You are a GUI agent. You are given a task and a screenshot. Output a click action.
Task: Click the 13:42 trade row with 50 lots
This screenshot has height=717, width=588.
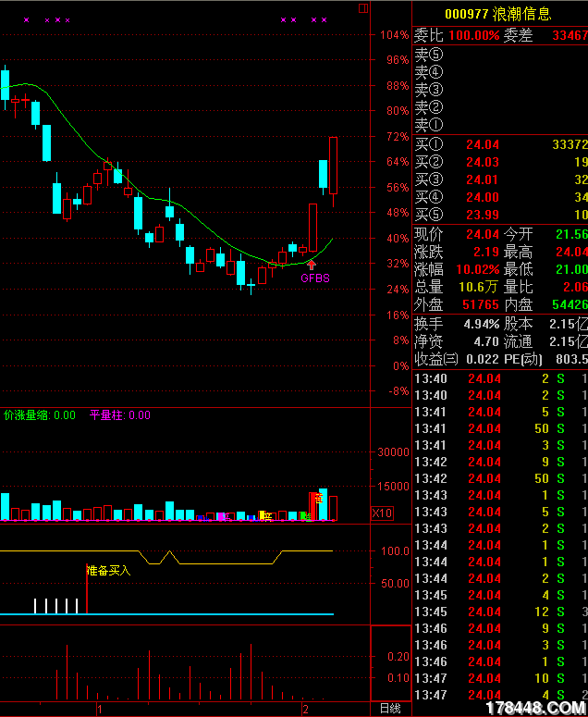pyautogui.click(x=499, y=478)
